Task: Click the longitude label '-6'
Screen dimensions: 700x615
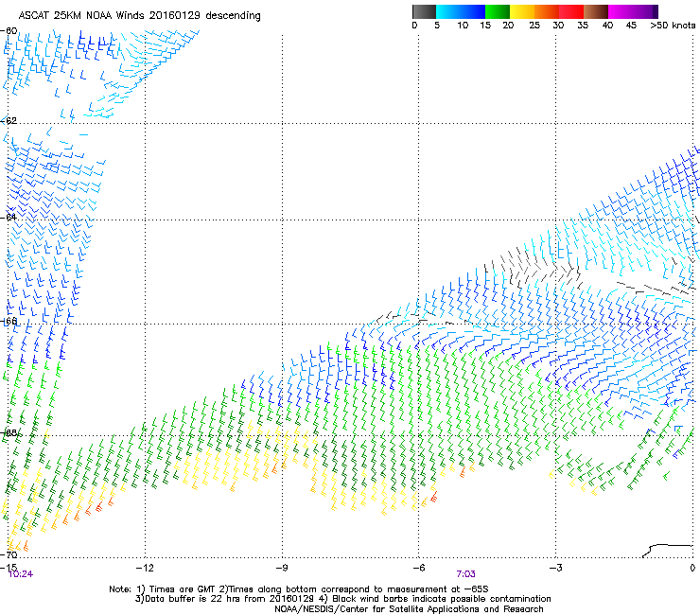Action: click(418, 568)
